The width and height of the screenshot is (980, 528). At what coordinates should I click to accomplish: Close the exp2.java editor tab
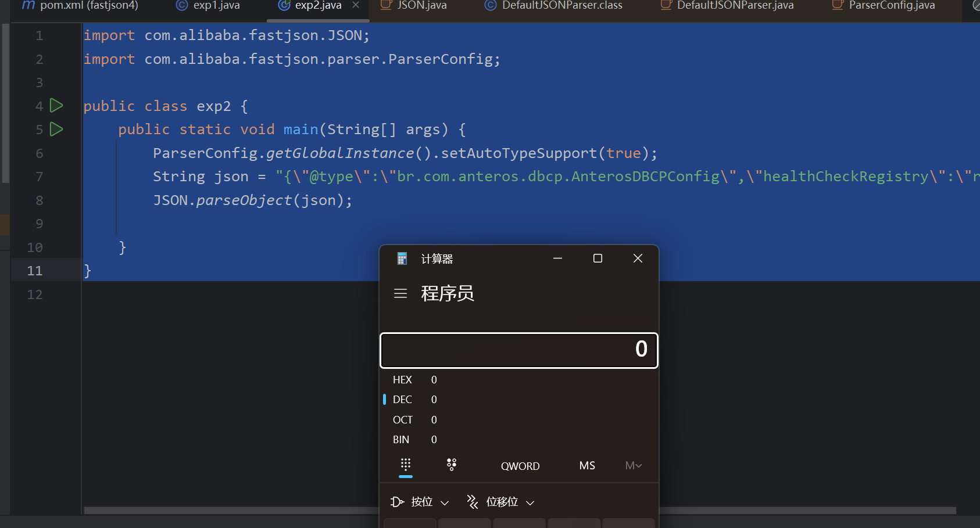pyautogui.click(x=356, y=5)
